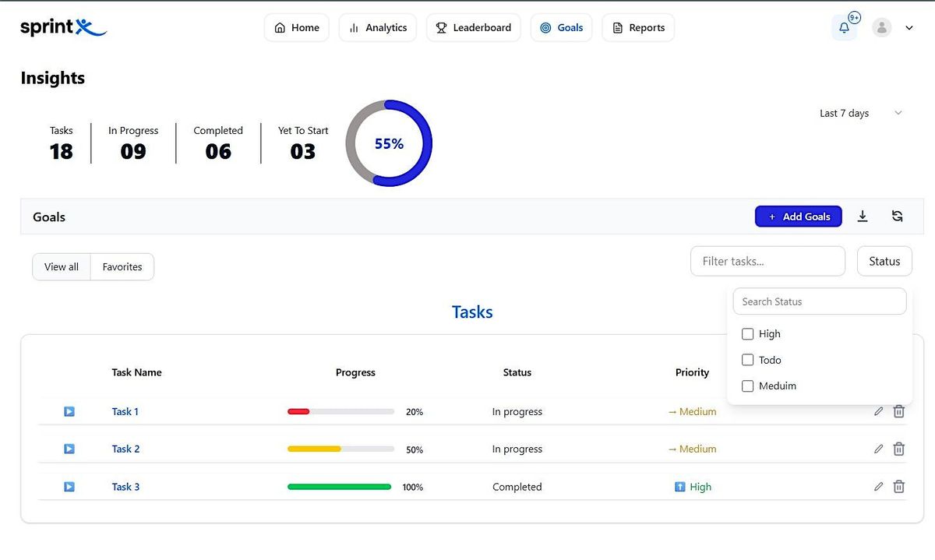Viewport: 935px width, 560px height.
Task: Expand the Last 7 days dropdown
Action: click(x=860, y=114)
